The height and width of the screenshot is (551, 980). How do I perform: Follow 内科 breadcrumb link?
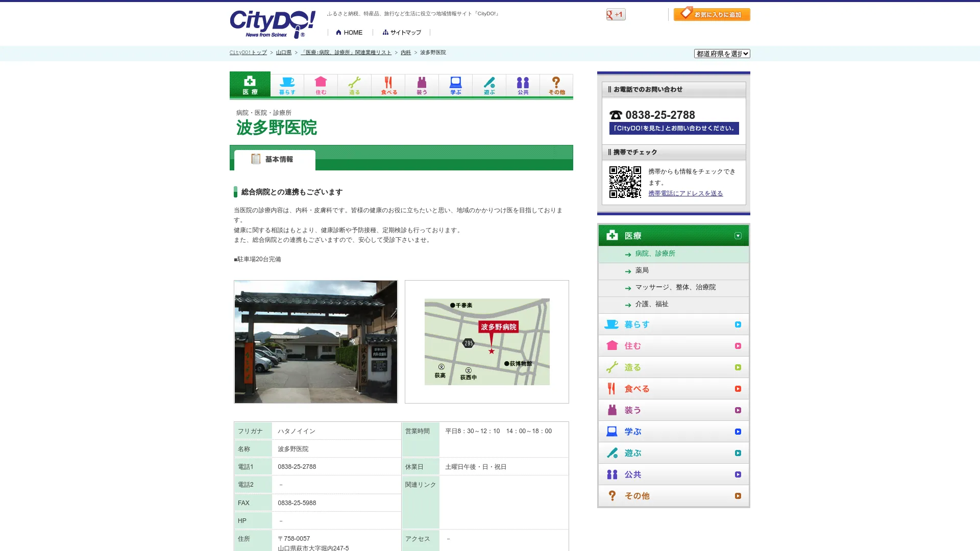[x=406, y=53]
